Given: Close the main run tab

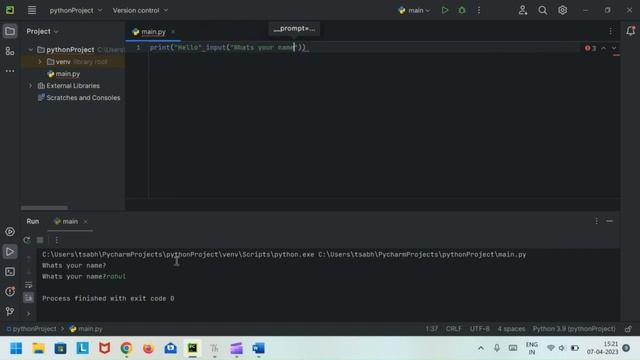Looking at the screenshot, I should point(85,222).
